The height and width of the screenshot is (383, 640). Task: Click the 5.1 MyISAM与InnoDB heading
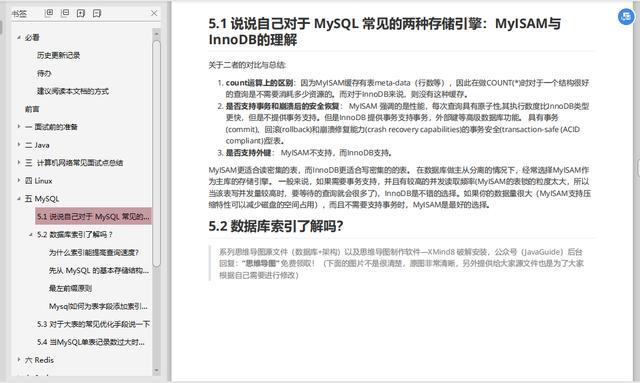click(384, 31)
